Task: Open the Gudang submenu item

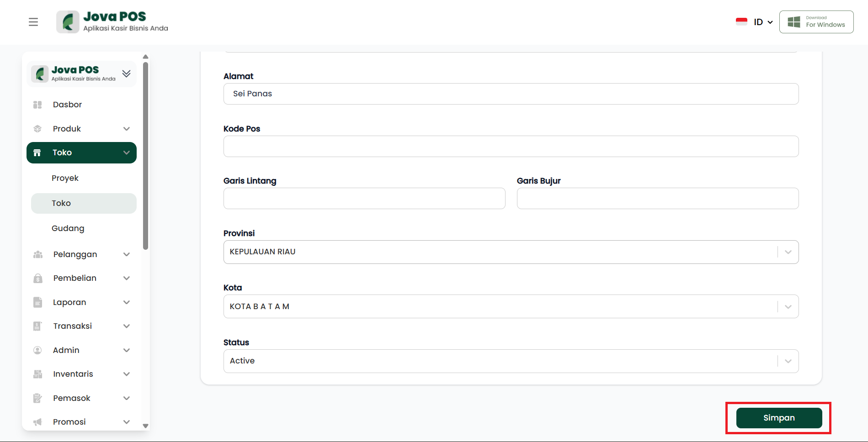Action: click(68, 228)
